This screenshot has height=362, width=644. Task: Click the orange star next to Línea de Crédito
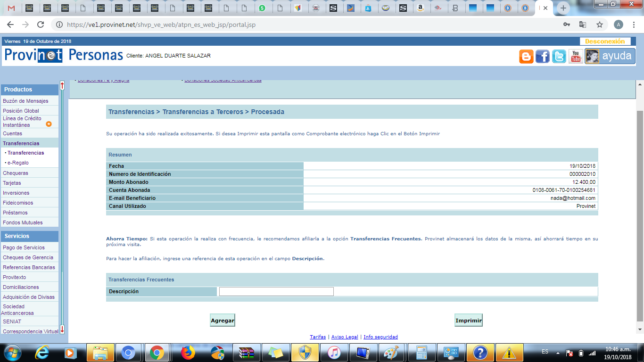(x=49, y=124)
